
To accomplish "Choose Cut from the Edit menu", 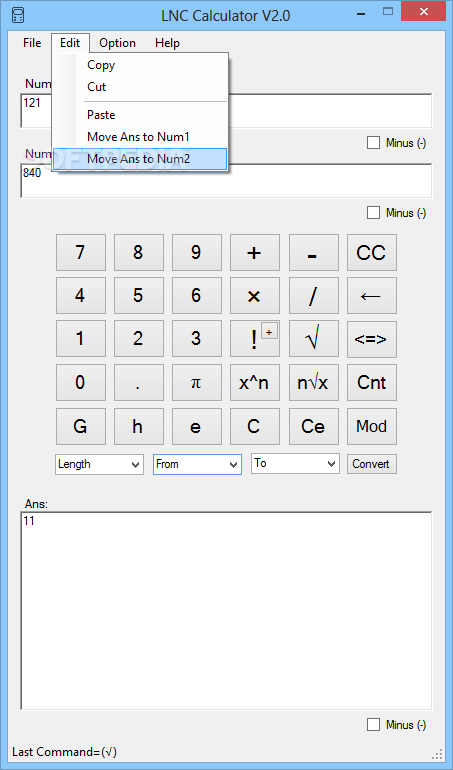I will [140, 87].
